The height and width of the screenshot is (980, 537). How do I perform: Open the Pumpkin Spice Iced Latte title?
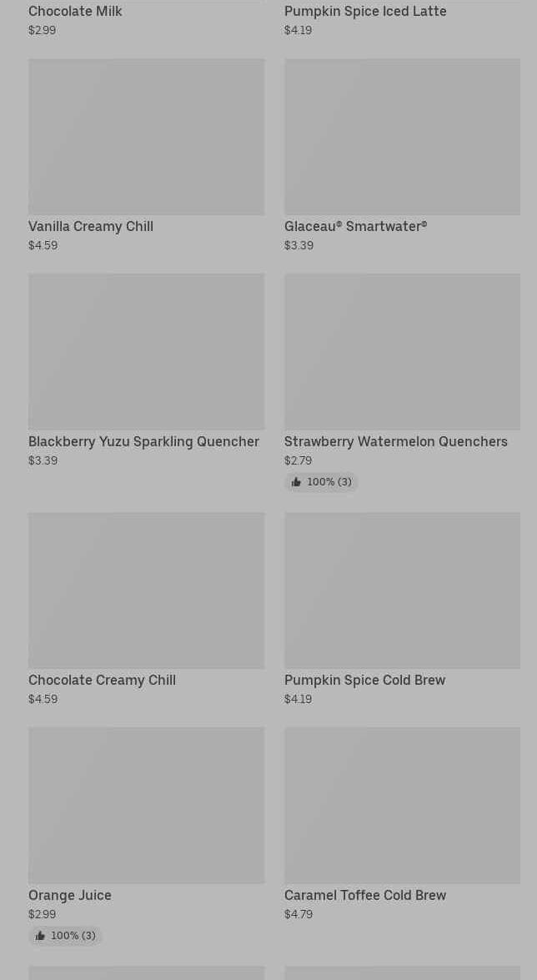tap(365, 11)
